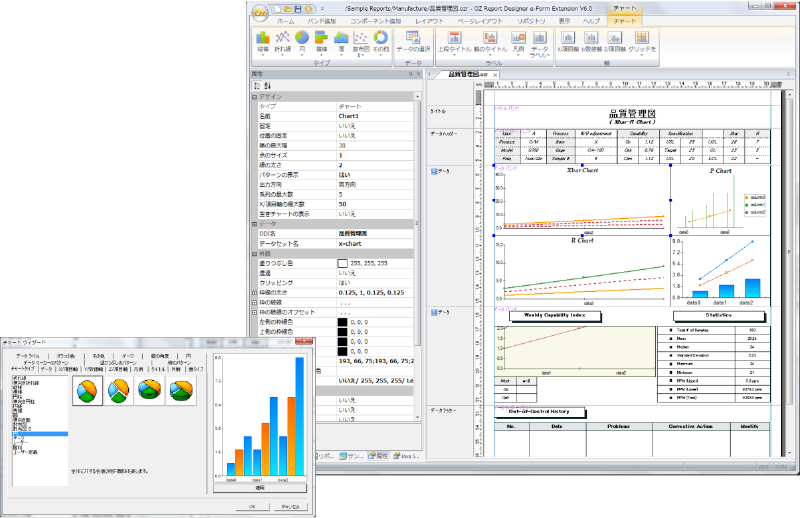Switch to the データ tab in chart wizard
The height and width of the screenshot is (518, 800).
pyautogui.click(x=46, y=369)
